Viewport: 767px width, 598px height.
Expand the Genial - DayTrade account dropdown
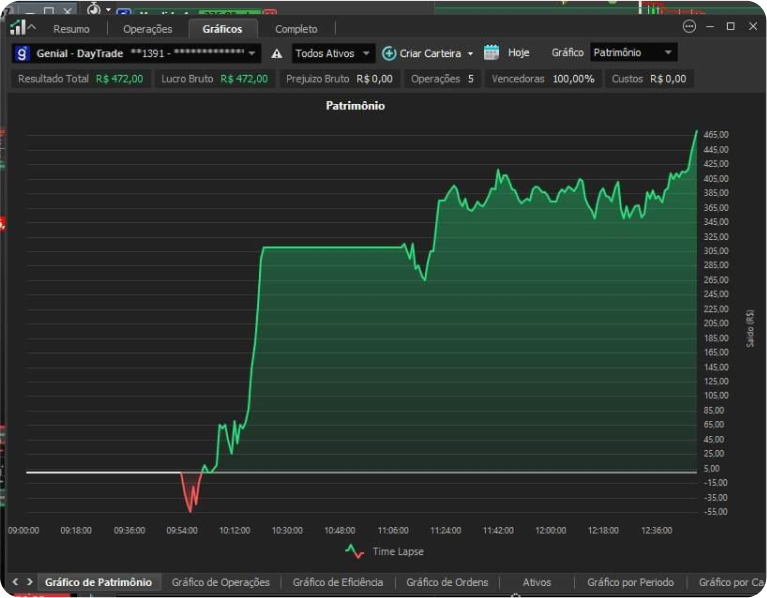click(x=252, y=53)
